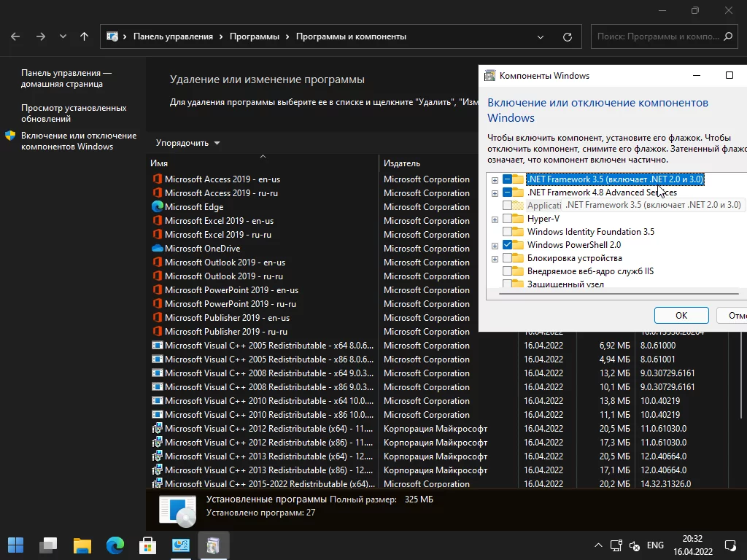Select the Microsoft OneDrive cloud icon entry
This screenshot has height=560, width=747.
[157, 249]
